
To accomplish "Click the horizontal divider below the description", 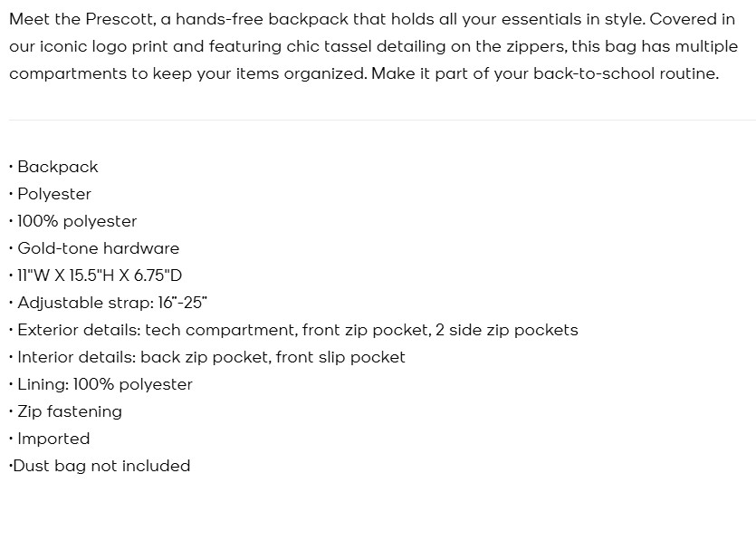I will (381, 120).
